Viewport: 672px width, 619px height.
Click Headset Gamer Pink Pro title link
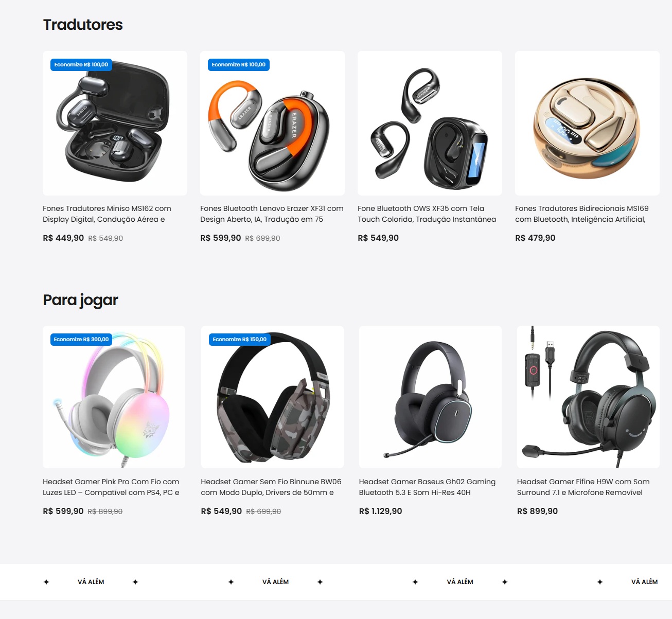point(111,487)
